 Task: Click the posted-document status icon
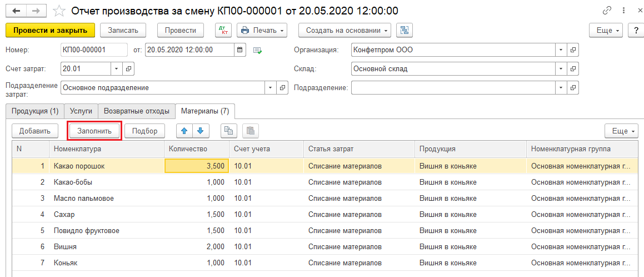pos(257,51)
